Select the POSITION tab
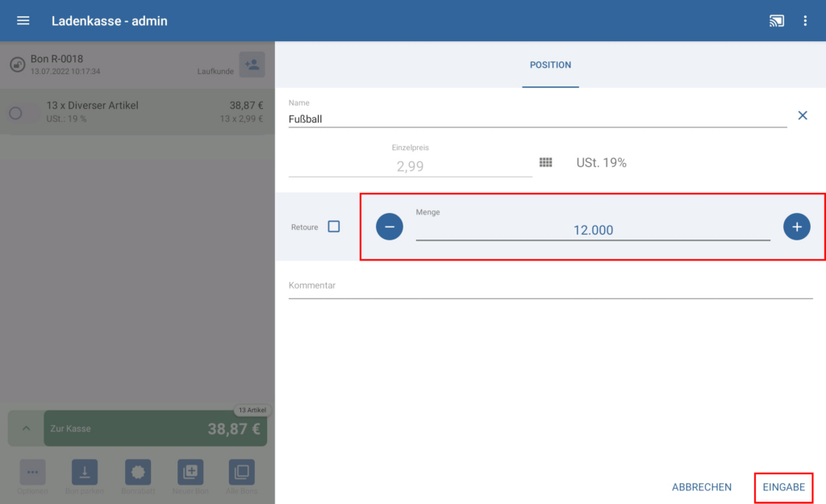This screenshot has width=826, height=504. click(x=550, y=65)
